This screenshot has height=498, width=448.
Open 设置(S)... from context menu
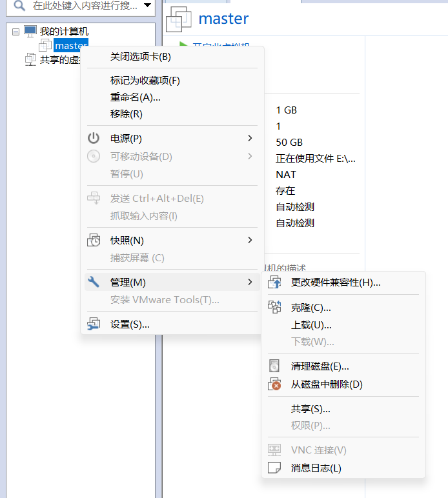172,324
